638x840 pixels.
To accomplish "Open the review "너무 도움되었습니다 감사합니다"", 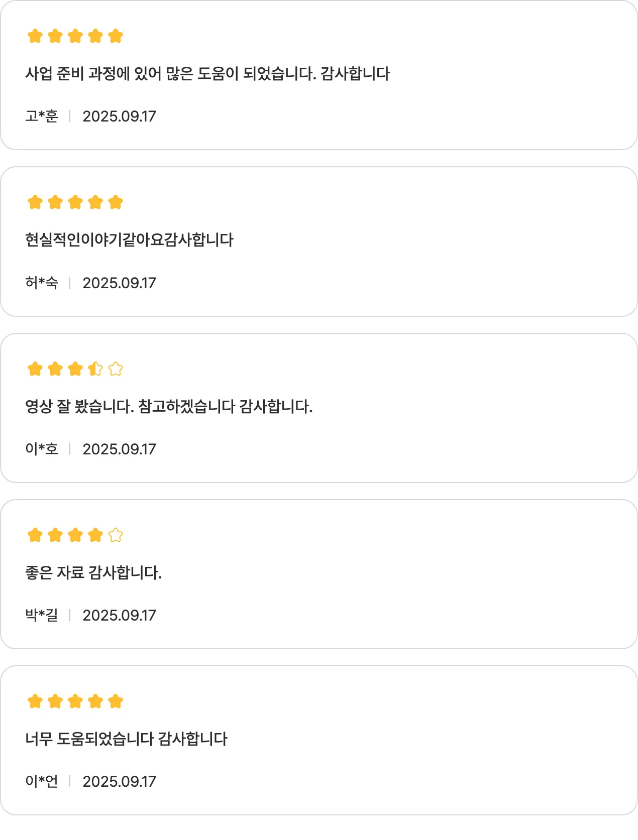I will [x=127, y=739].
